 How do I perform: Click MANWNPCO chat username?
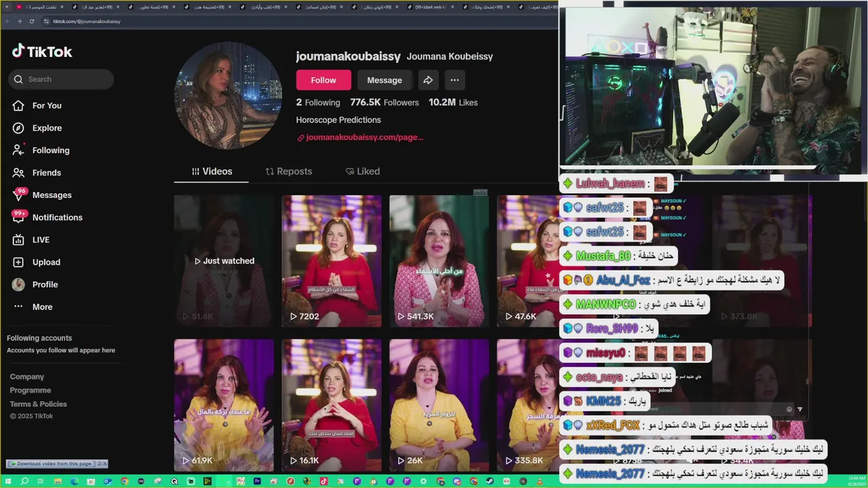pos(606,304)
